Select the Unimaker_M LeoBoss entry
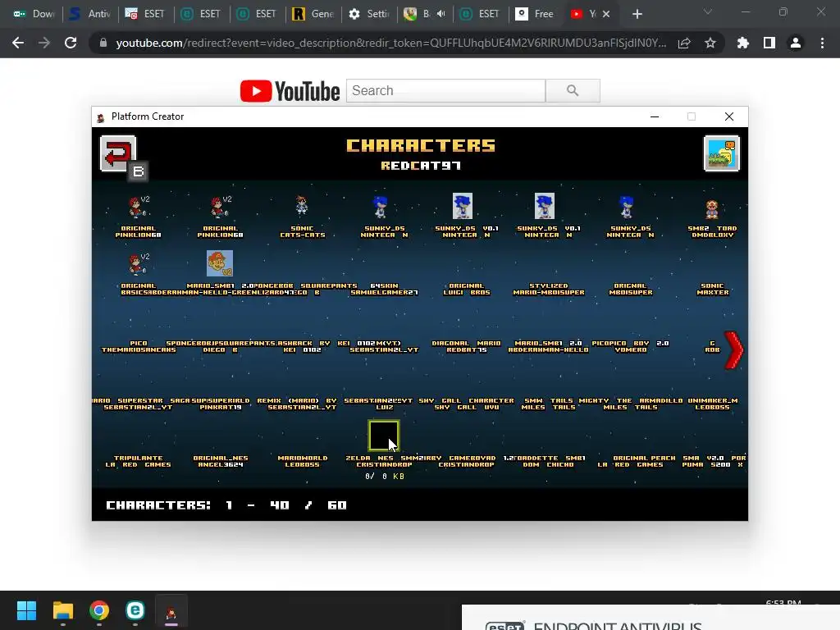The image size is (840, 630). tap(713, 404)
